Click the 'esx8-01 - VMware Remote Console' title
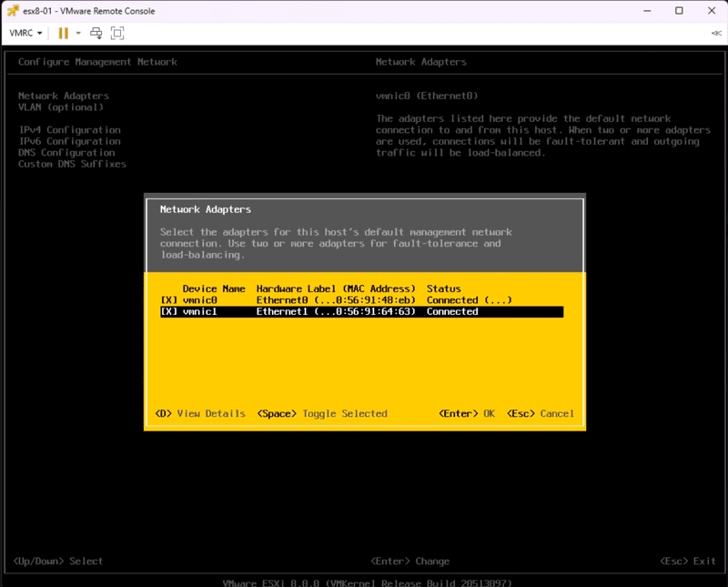 click(x=88, y=11)
